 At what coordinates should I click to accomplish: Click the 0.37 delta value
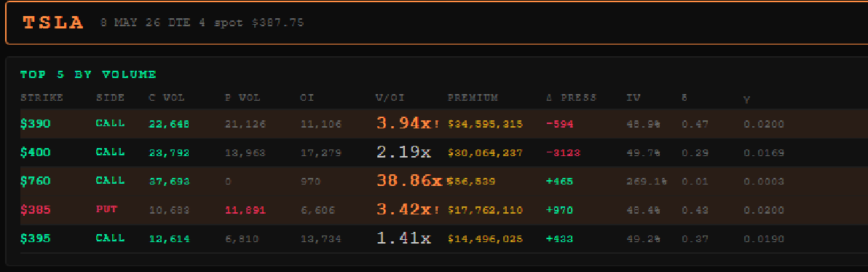pyautogui.click(x=695, y=239)
